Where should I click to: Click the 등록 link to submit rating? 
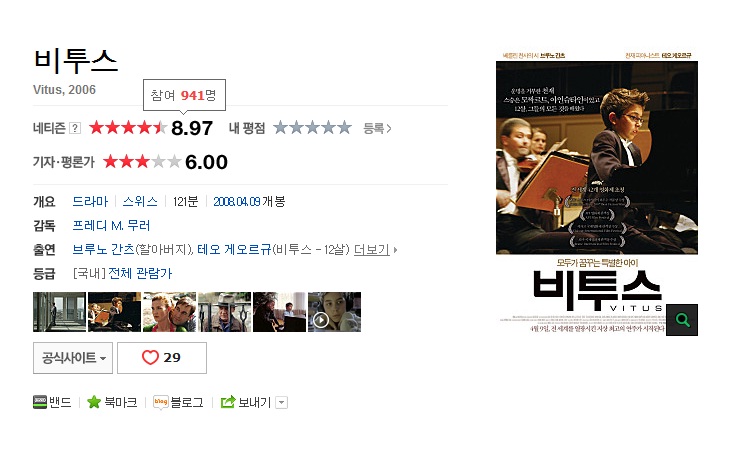click(x=377, y=128)
